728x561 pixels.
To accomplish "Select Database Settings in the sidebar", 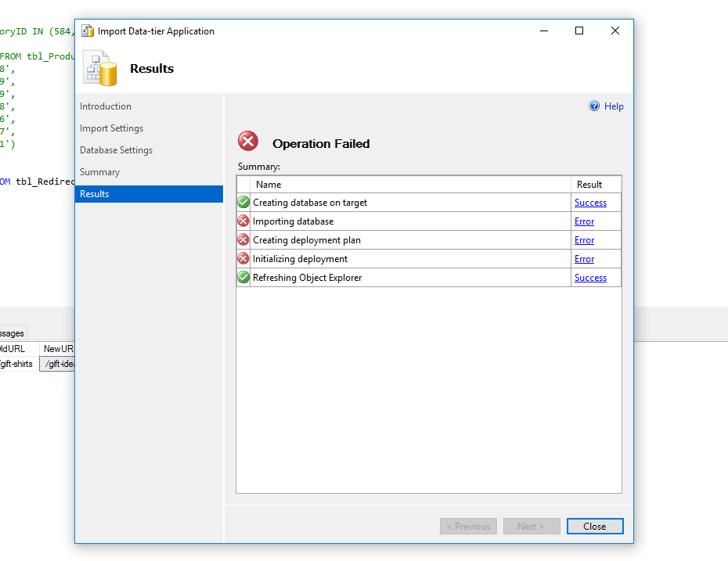I will pos(116,150).
